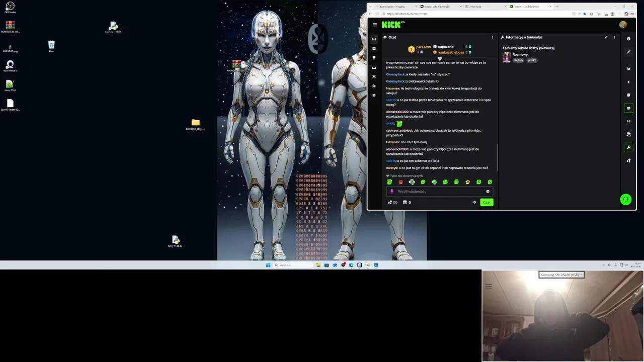Image resolution: width=644 pixels, height=362 pixels.
Task: Expand the collapsed chat leaderboard handle
Action: click(439, 59)
